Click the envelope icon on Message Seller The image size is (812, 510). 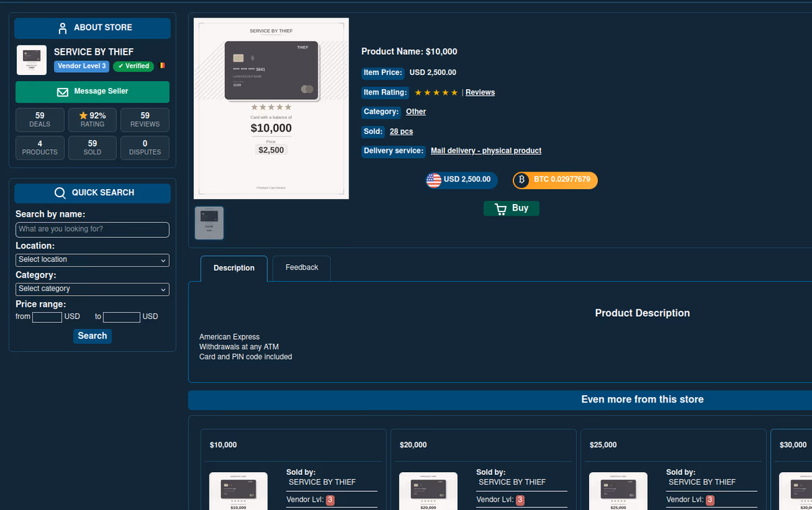[x=63, y=92]
